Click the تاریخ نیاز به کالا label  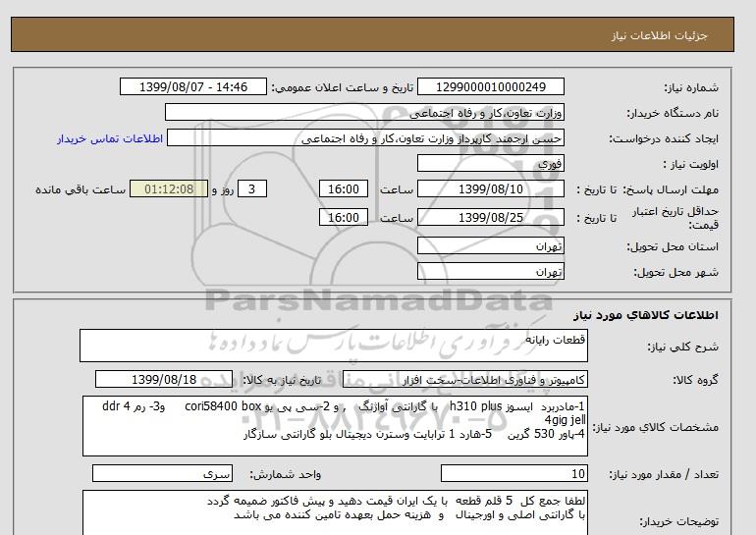click(282, 380)
